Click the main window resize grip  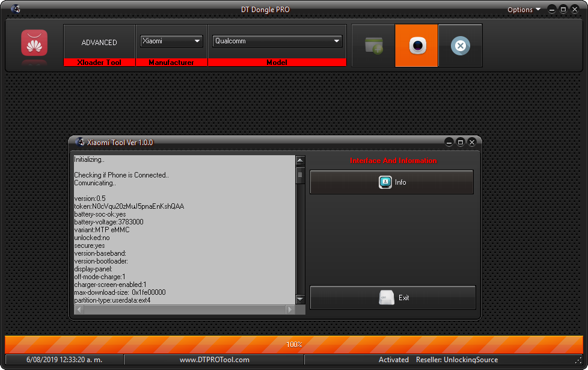point(578,360)
